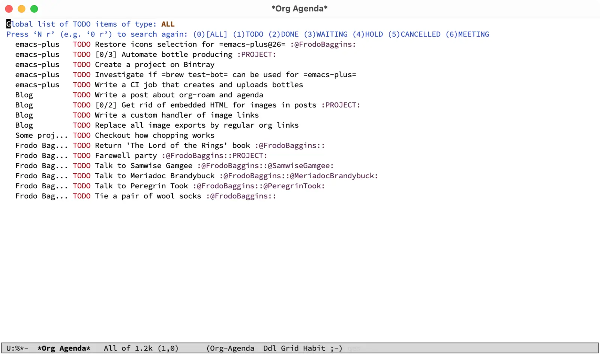Click the (0)[ALL] filter option

(x=210, y=34)
